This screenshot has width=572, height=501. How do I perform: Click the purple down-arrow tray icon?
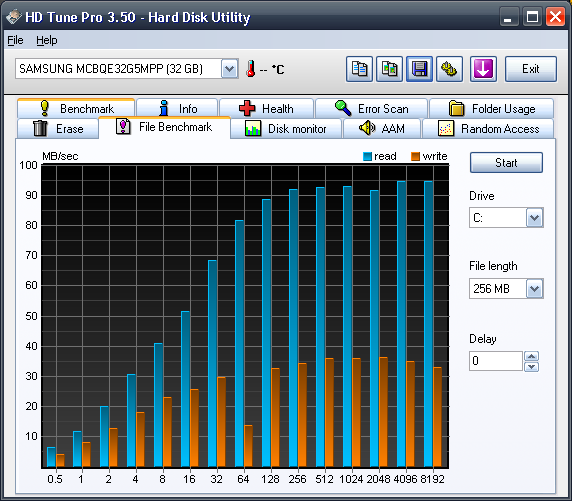[483, 69]
